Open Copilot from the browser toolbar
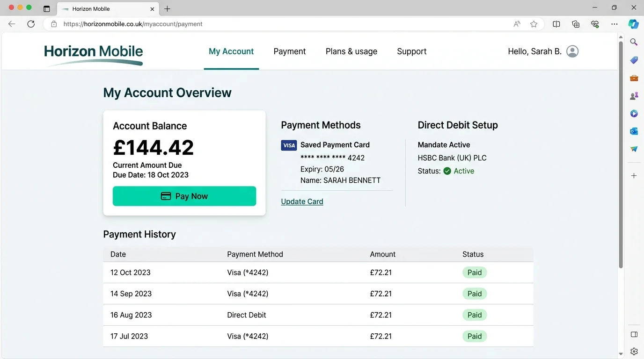This screenshot has height=359, width=644. (x=633, y=24)
